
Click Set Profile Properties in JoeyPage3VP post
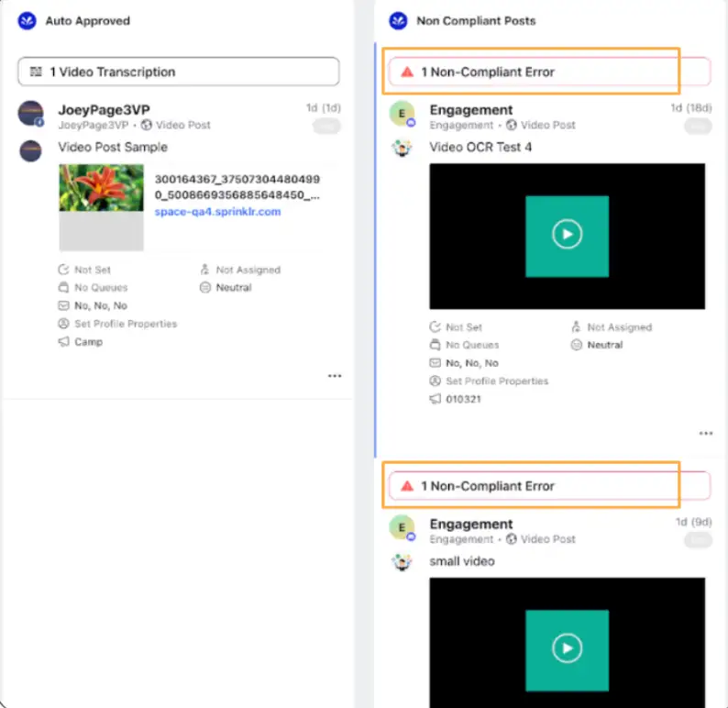(x=126, y=324)
